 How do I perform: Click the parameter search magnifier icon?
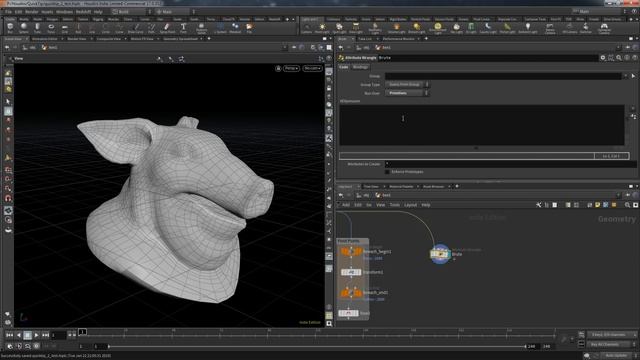coord(619,58)
